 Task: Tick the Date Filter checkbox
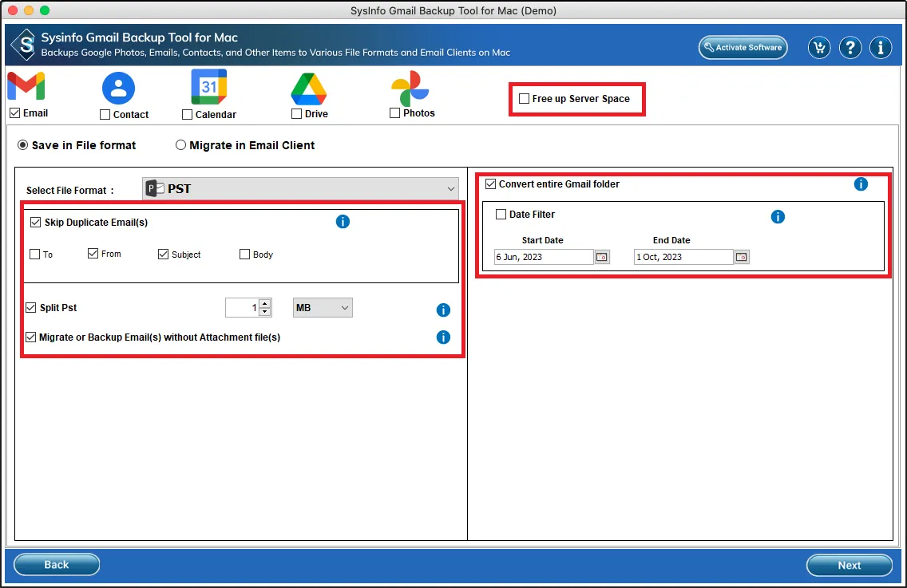(501, 215)
